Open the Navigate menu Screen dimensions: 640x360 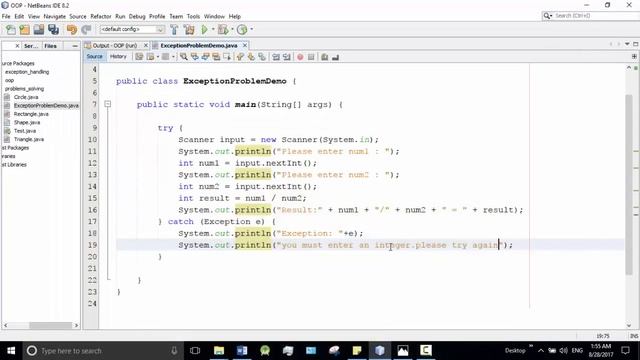[x=55, y=16]
